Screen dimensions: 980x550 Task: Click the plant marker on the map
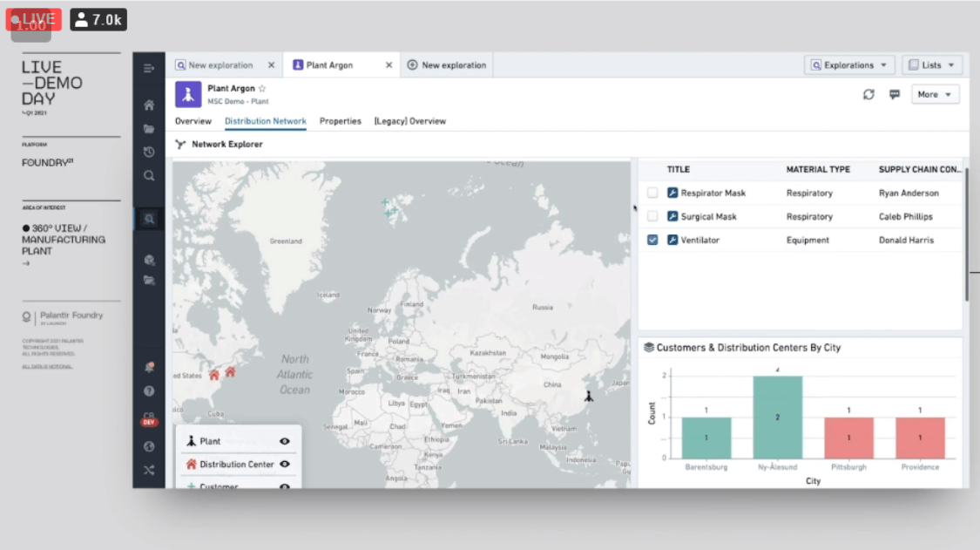click(589, 396)
